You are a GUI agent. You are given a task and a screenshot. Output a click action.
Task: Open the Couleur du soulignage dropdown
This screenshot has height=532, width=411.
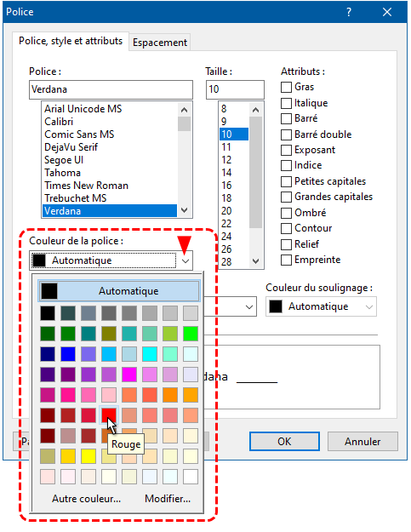[321, 306]
